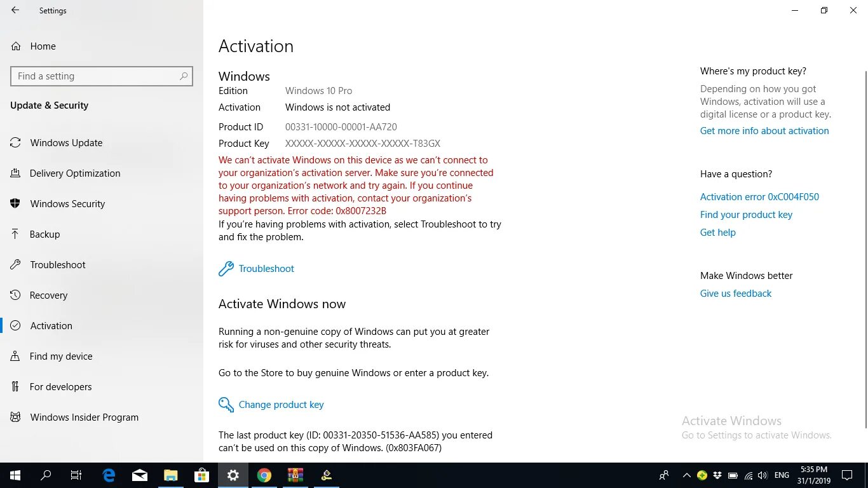The image size is (868, 488).
Task: Click the Change product key link
Action: (x=281, y=405)
